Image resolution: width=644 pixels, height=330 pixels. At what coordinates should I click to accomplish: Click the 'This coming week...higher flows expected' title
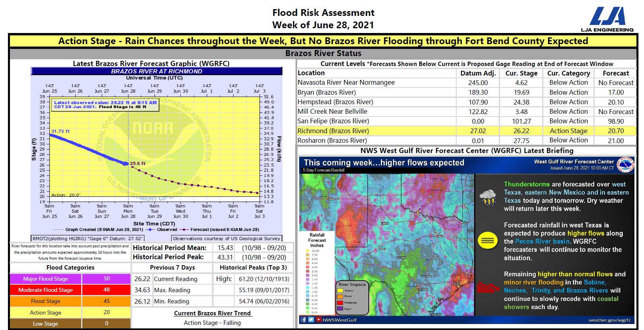[x=384, y=163]
